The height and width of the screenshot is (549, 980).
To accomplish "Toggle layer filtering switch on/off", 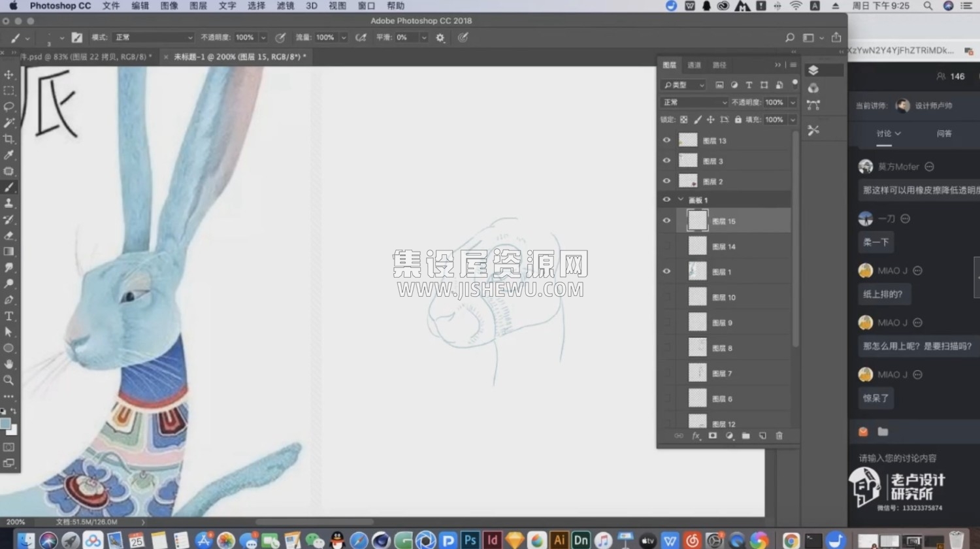I will coord(794,84).
